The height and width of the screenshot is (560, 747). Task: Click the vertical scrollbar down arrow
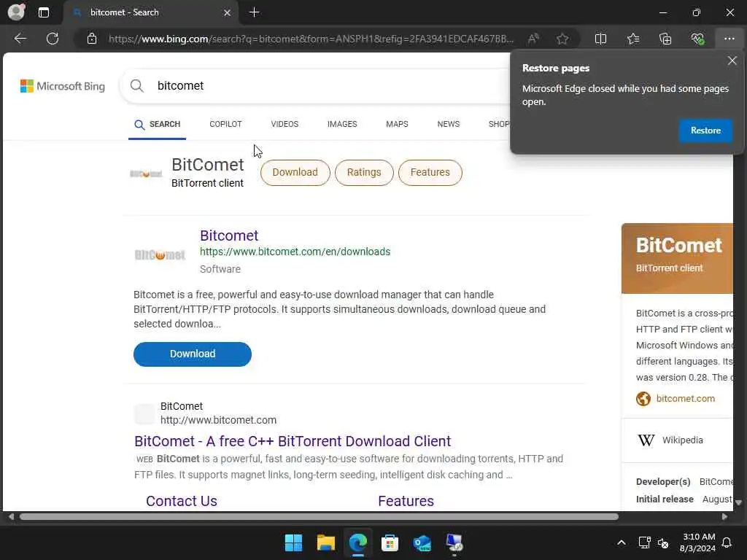click(x=738, y=502)
